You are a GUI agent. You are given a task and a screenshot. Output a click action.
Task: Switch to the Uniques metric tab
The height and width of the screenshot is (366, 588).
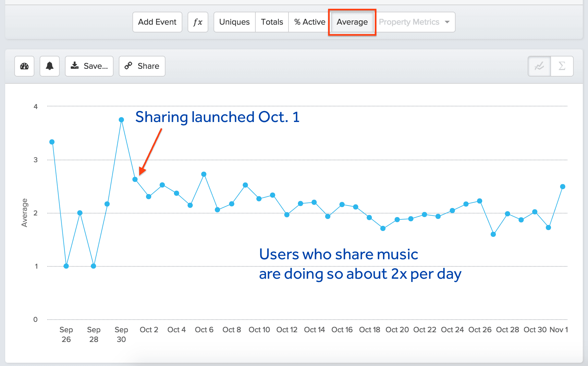(234, 22)
